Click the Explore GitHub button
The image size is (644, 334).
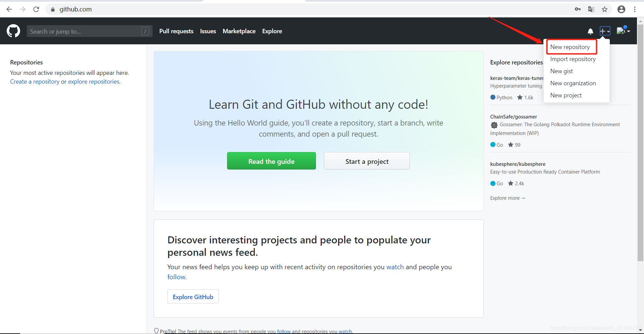click(x=193, y=296)
